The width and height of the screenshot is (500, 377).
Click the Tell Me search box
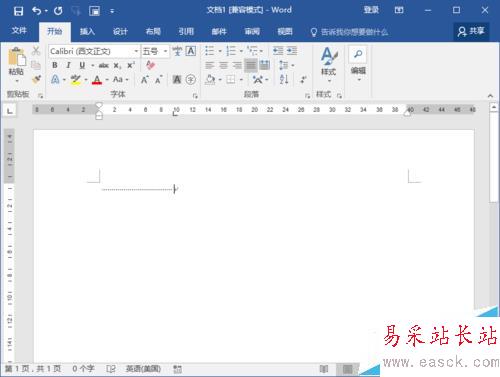tap(349, 32)
